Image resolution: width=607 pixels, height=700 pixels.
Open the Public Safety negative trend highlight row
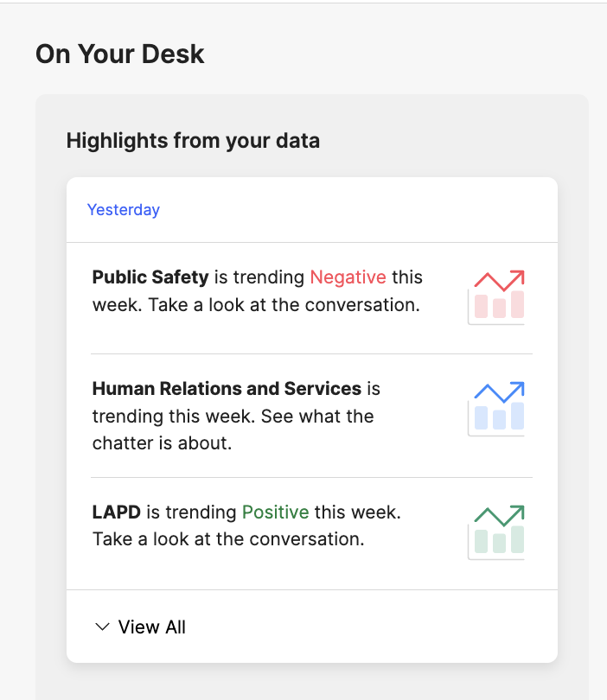point(312,298)
